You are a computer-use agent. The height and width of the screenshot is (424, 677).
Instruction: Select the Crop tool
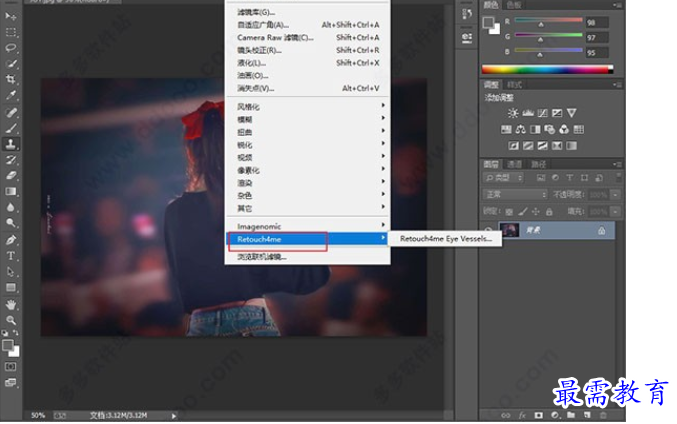pyautogui.click(x=11, y=79)
